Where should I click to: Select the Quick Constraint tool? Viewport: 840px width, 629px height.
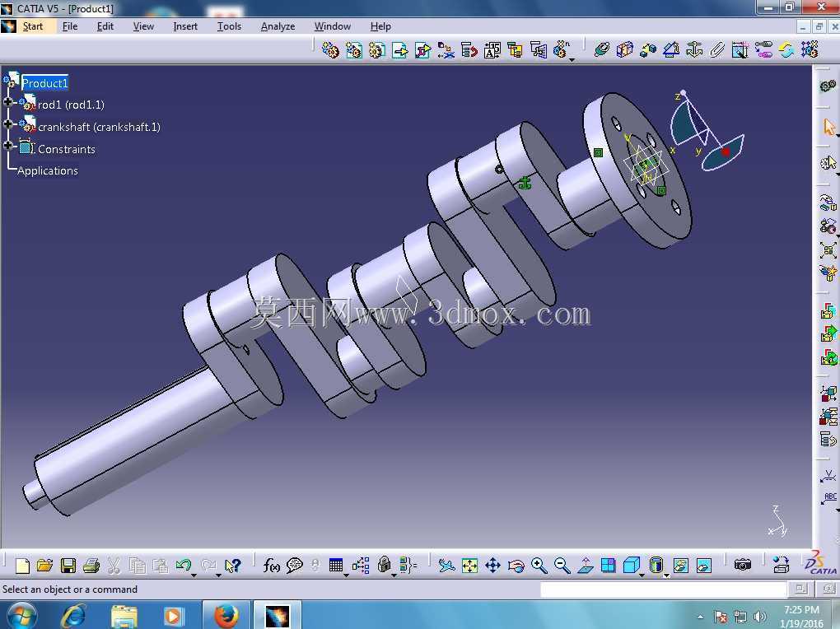pyautogui.click(x=740, y=50)
